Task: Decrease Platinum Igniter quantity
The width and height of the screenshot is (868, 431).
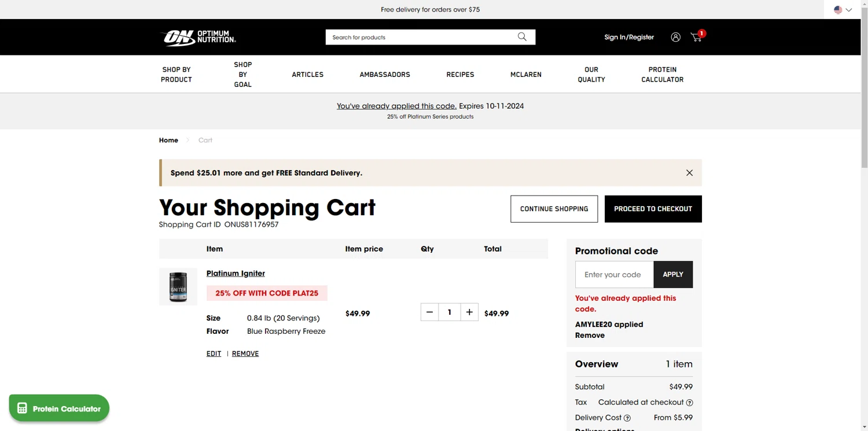Action: 429,312
